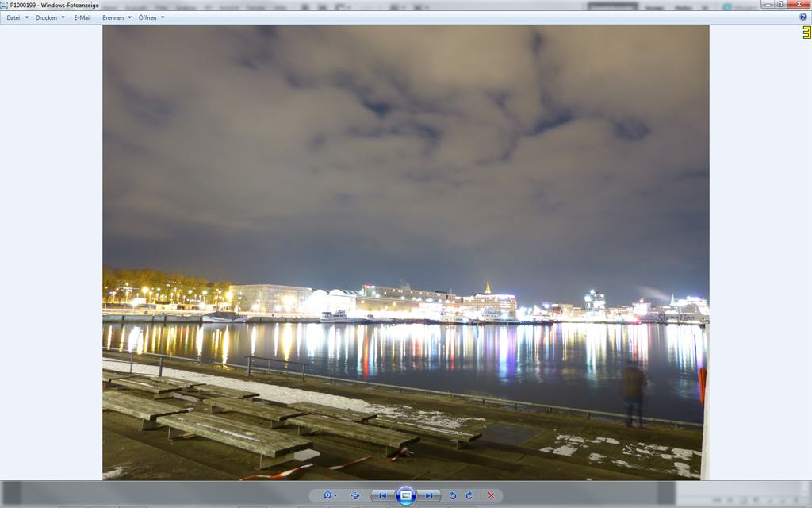Open the help question mark icon
Screen dimensions: 812x508
pyautogui.click(x=802, y=17)
